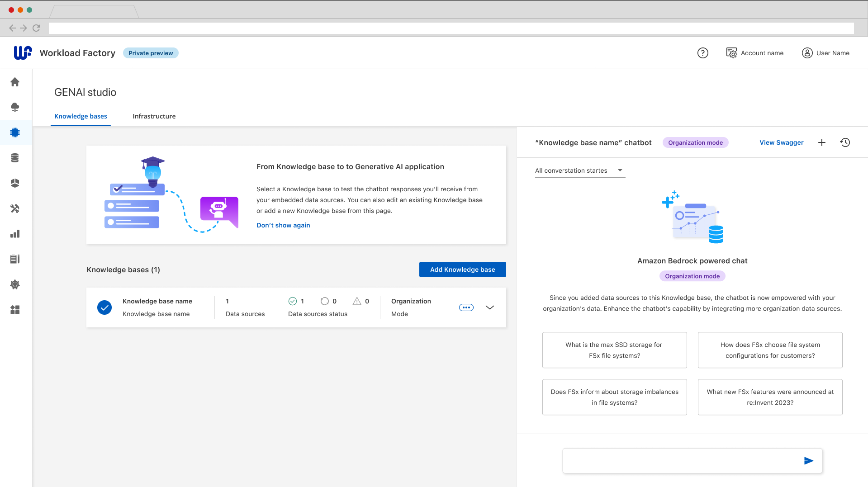Click the chat message input field
Image resolution: width=868 pixels, height=487 pixels.
coord(681,461)
